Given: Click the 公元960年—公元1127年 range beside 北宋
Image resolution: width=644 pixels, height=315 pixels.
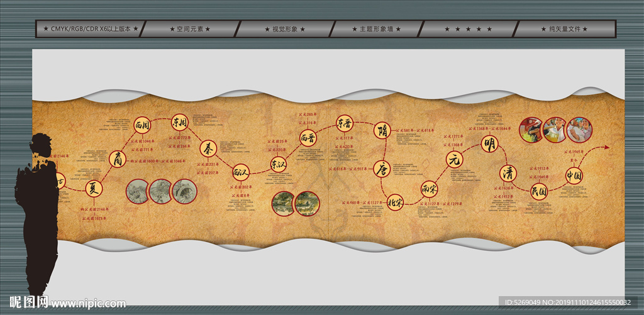Looking at the screenshot, I should point(363,202).
